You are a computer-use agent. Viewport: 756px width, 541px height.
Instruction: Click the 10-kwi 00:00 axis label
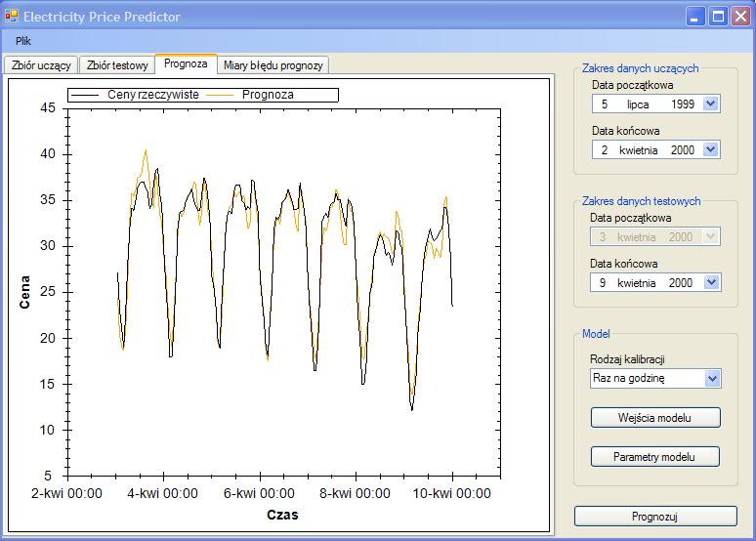(x=452, y=493)
